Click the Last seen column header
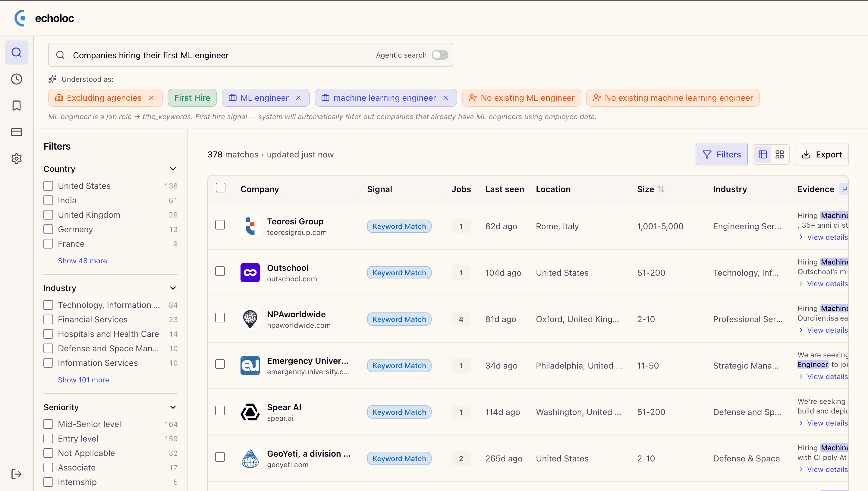 505,189
